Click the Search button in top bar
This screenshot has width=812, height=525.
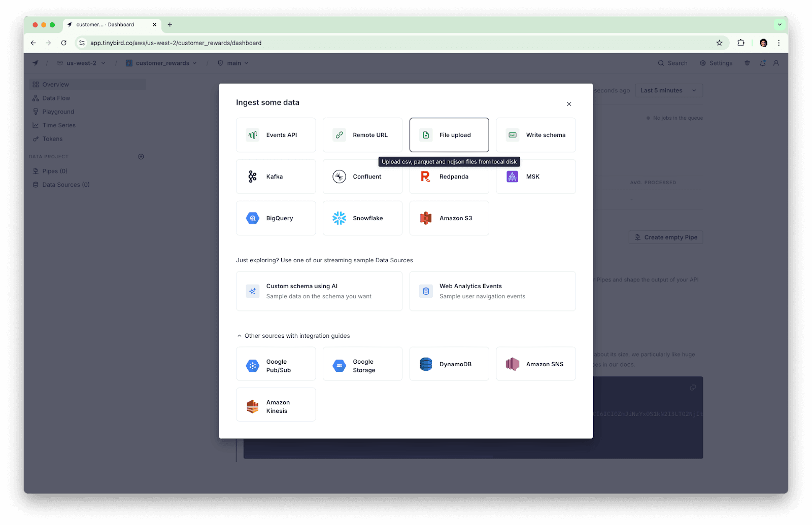tap(672, 63)
